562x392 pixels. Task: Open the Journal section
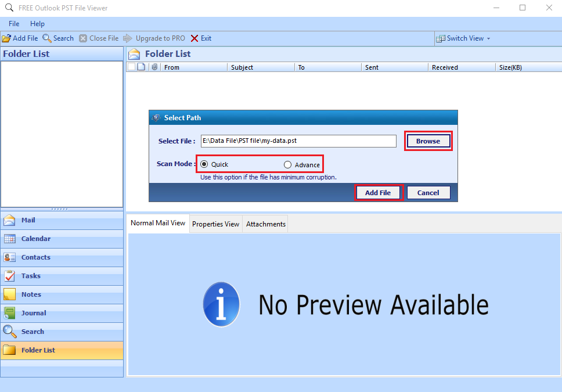coord(35,313)
